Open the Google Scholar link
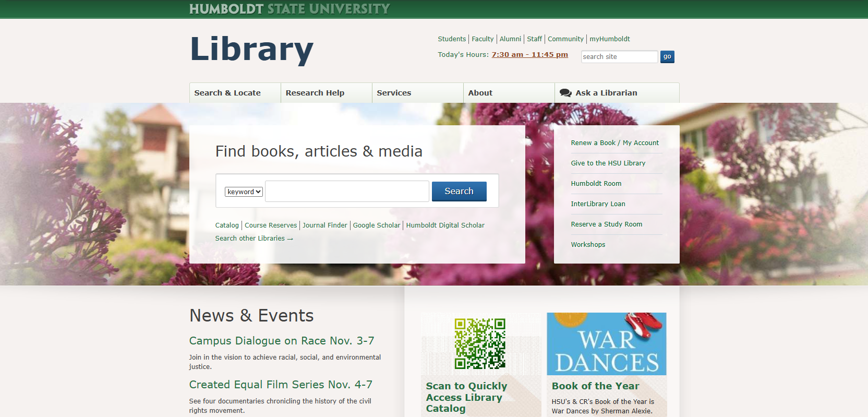The height and width of the screenshot is (417, 868). (377, 225)
